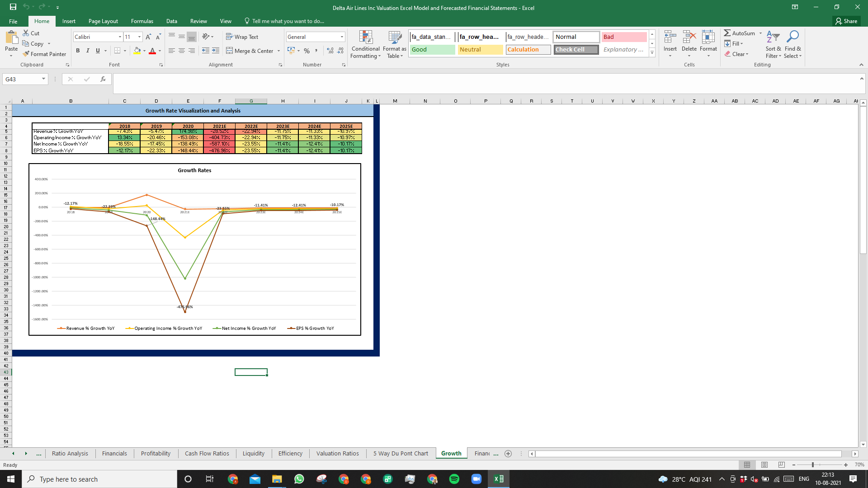Click the Paste clipboard icon
This screenshot has width=868, height=488.
[x=11, y=37]
